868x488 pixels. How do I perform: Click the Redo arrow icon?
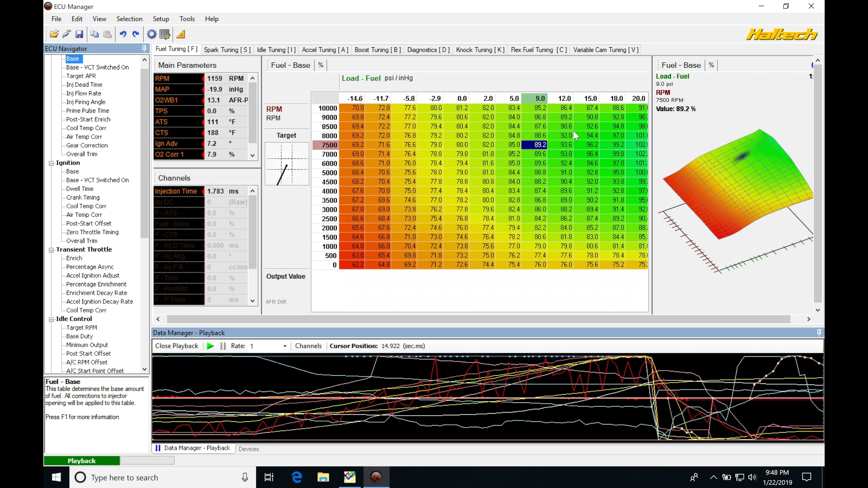coord(136,34)
